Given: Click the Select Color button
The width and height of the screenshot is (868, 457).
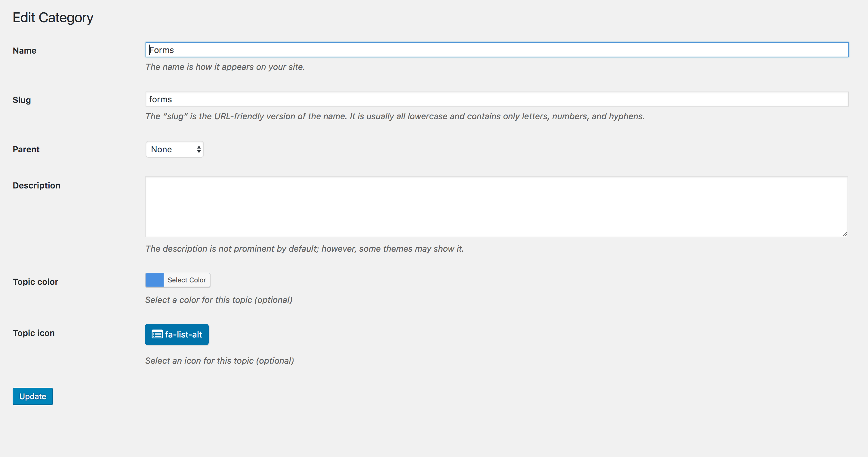Looking at the screenshot, I should coord(187,280).
